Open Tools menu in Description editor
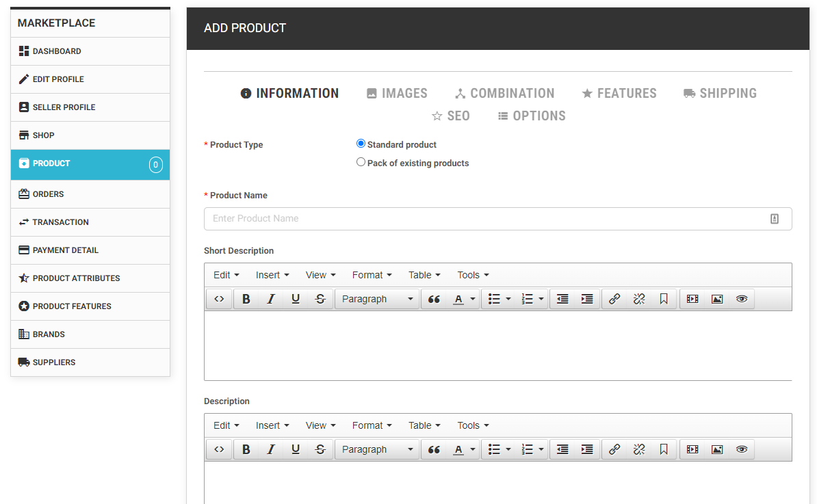 pyautogui.click(x=473, y=425)
